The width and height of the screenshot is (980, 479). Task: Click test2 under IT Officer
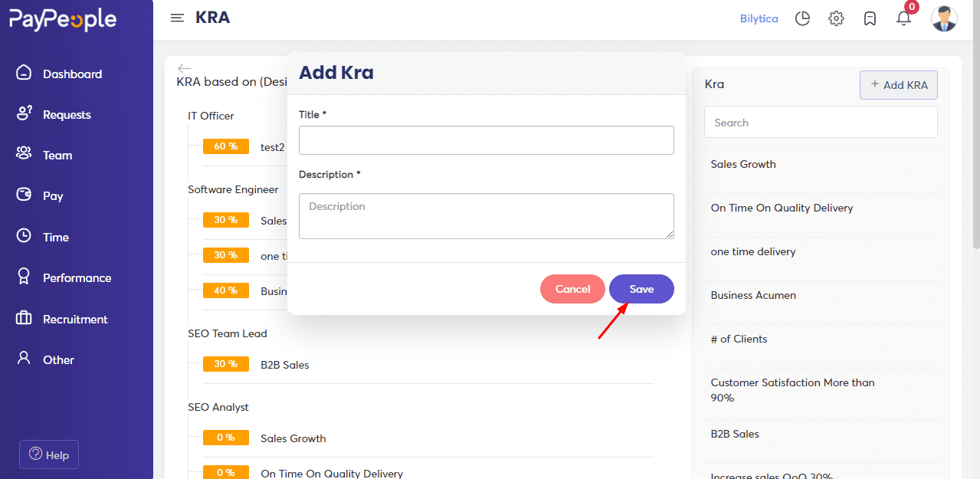[272, 147]
